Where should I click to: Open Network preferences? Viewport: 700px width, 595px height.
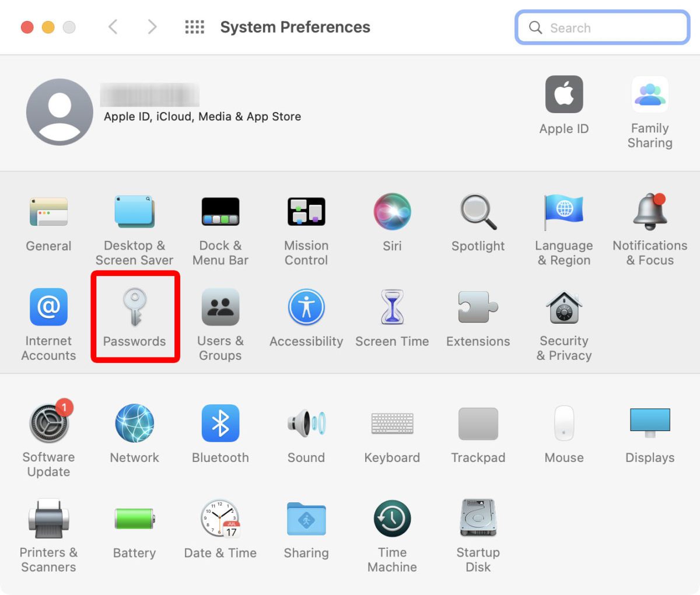point(135,433)
